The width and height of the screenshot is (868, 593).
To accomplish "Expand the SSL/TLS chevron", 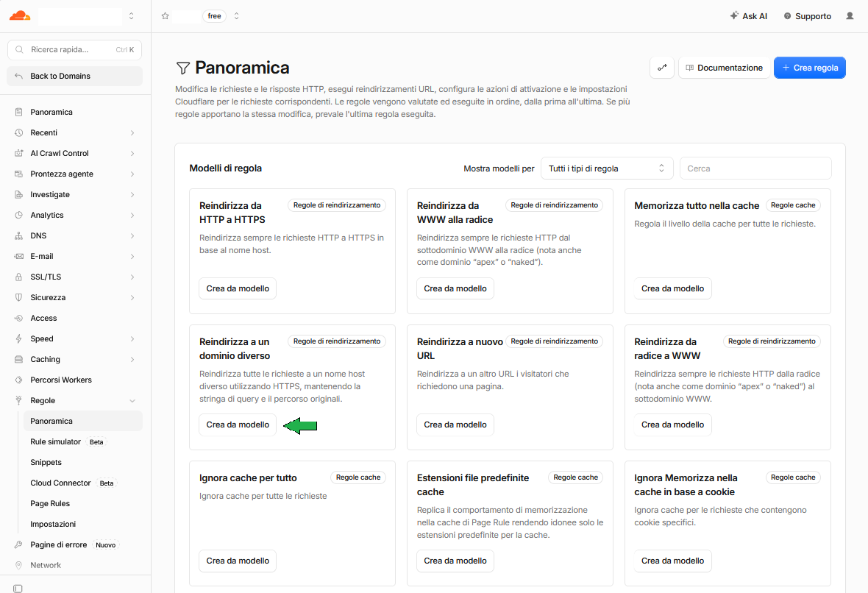I will point(132,277).
